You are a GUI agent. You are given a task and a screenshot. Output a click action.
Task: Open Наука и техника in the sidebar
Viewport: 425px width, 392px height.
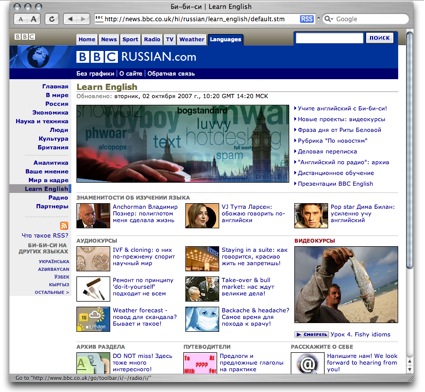pyautogui.click(x=42, y=121)
